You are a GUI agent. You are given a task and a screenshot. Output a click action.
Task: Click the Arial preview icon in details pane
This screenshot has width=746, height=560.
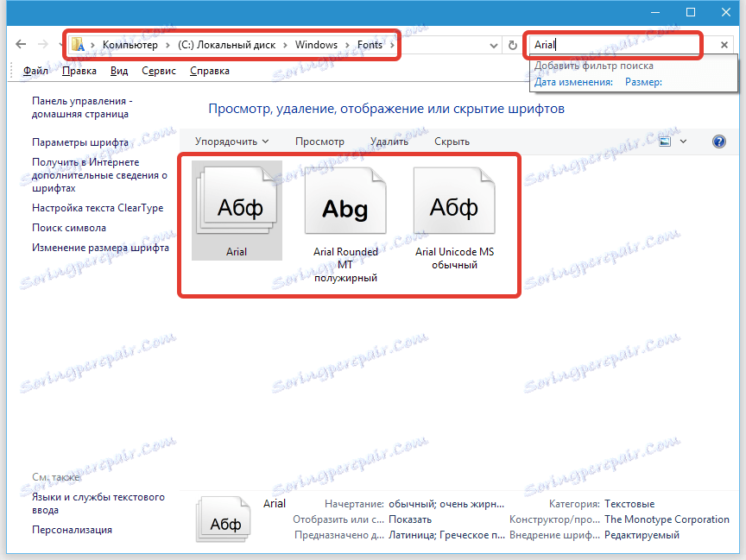click(223, 519)
